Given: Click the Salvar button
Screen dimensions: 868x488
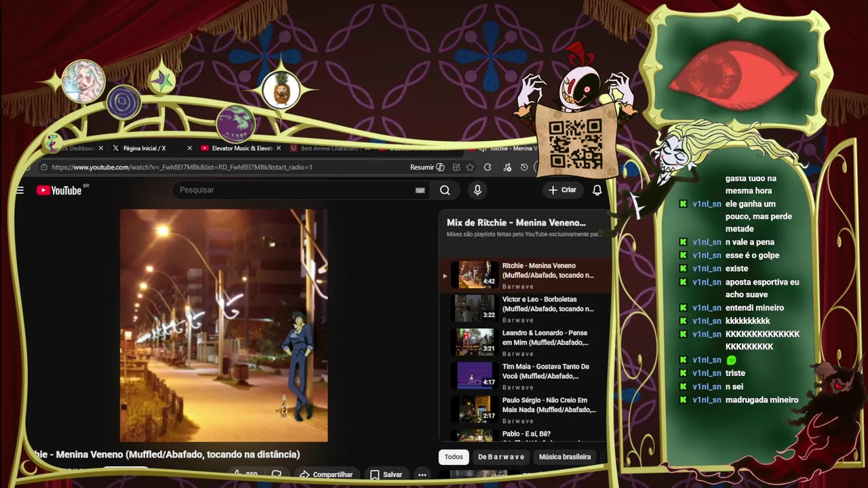Looking at the screenshot, I should pyautogui.click(x=386, y=474).
